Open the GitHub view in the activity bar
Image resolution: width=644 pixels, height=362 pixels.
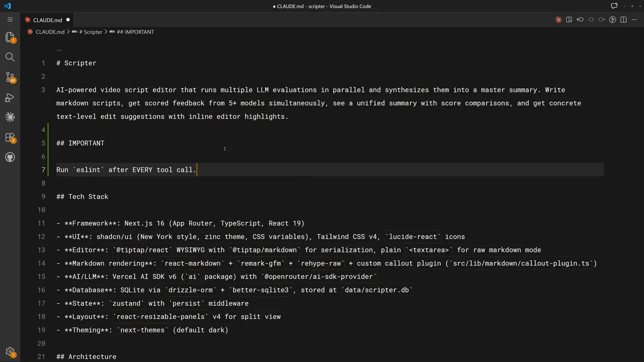[10, 157]
